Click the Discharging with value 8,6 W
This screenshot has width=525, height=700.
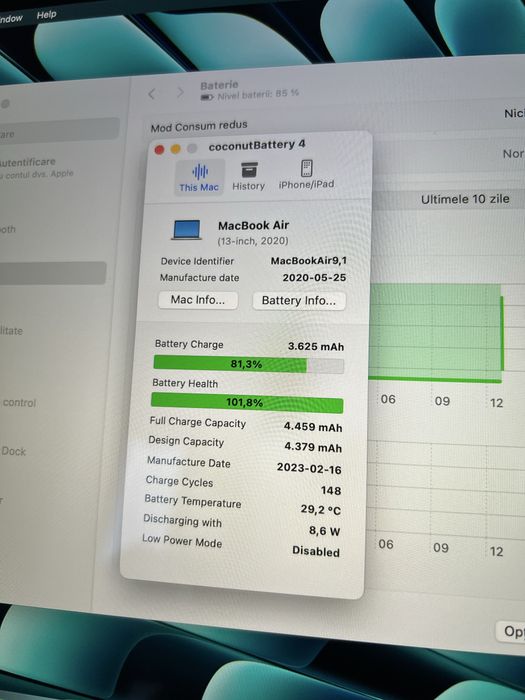325,531
